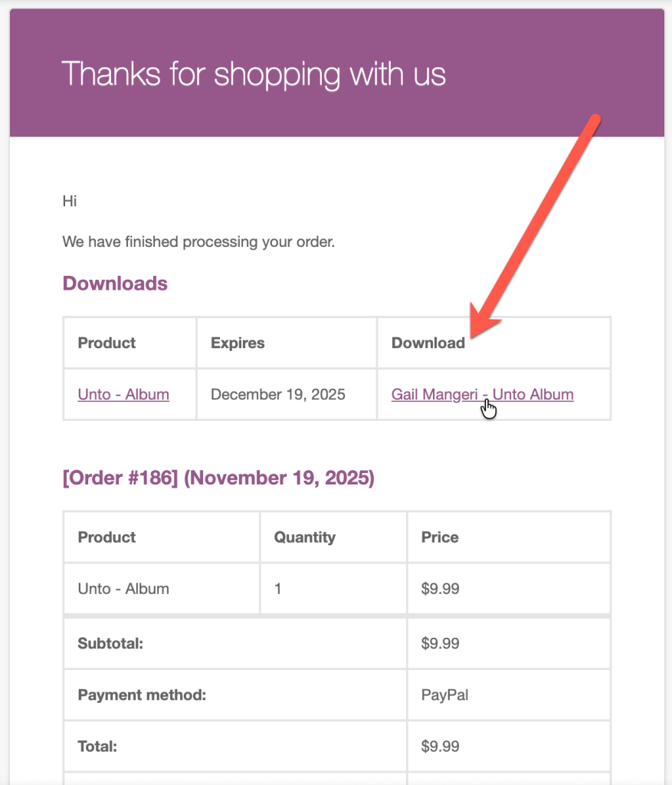The height and width of the screenshot is (785, 672).
Task: Select the Payment method label
Action: pos(142,696)
